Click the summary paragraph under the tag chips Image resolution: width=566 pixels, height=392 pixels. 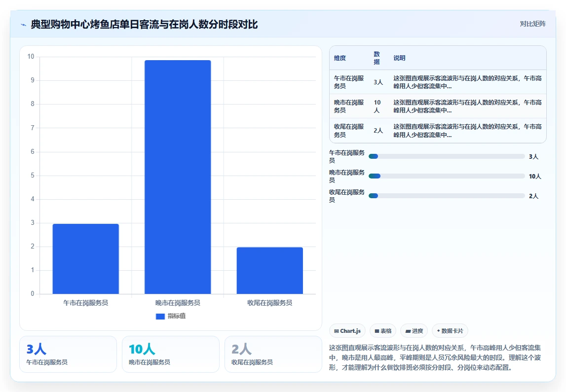[x=435, y=358]
